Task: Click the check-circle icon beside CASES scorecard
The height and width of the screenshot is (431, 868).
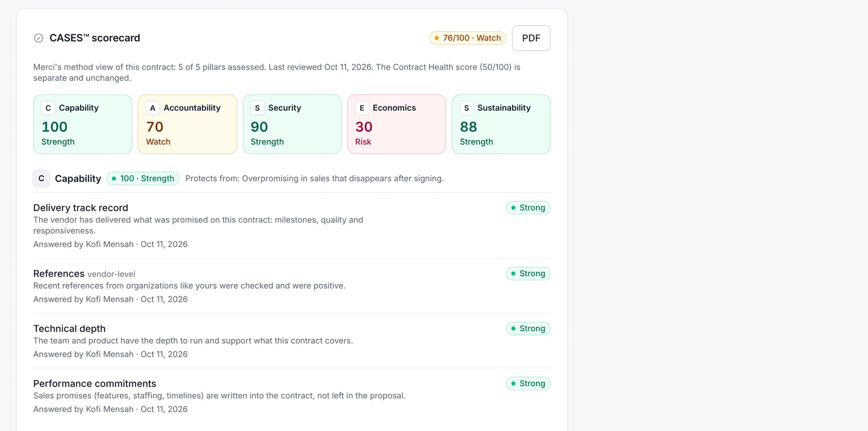Action: (x=39, y=38)
